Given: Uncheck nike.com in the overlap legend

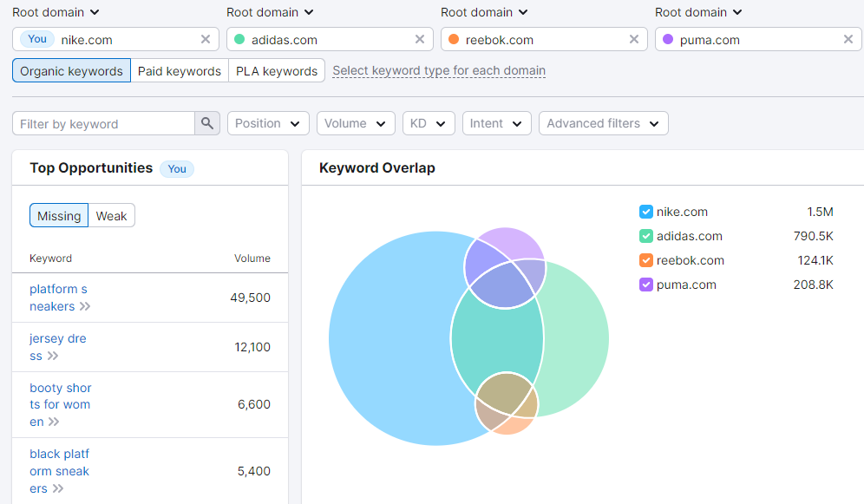Looking at the screenshot, I should pyautogui.click(x=645, y=212).
